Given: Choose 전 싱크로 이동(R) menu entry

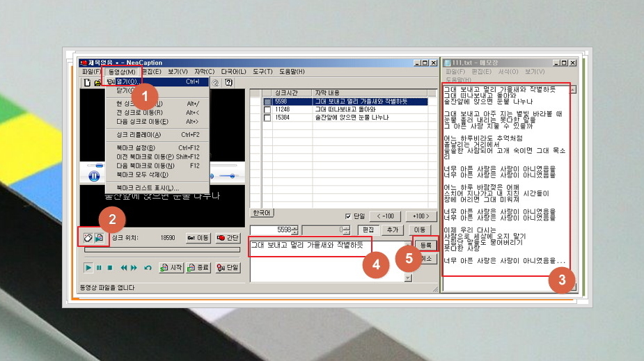Looking at the screenshot, I should pos(157,113).
